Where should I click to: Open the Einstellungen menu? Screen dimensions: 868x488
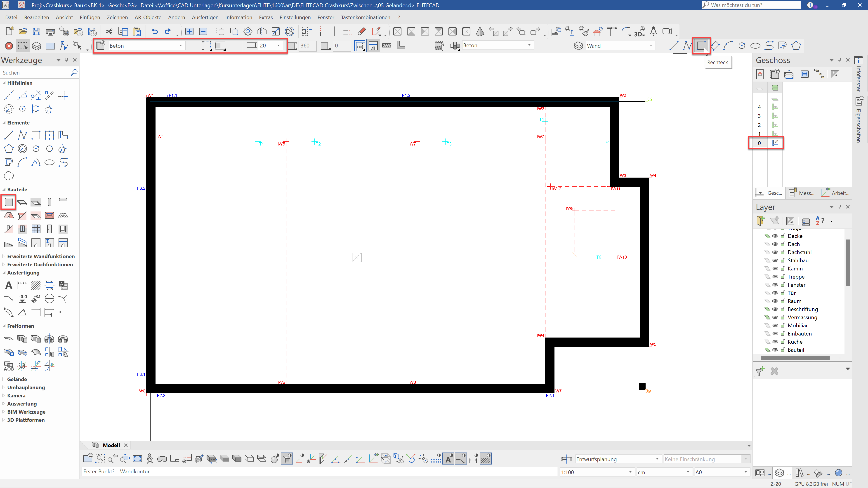[x=295, y=17]
